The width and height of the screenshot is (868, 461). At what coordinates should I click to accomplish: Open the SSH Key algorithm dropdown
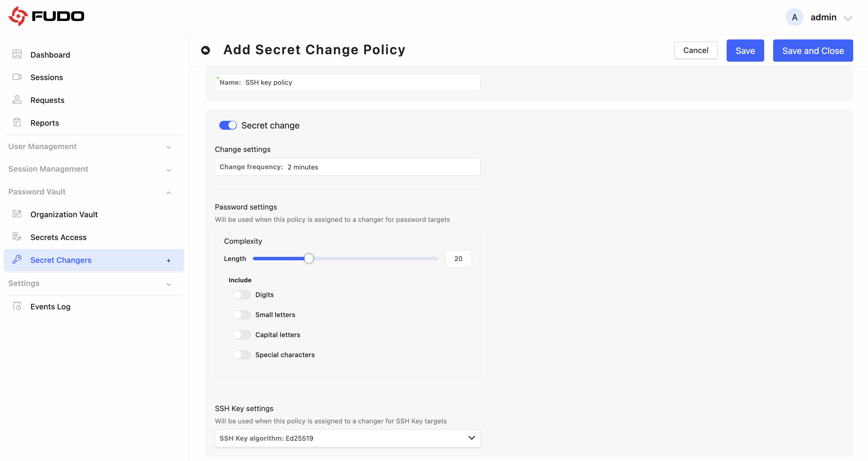(347, 438)
